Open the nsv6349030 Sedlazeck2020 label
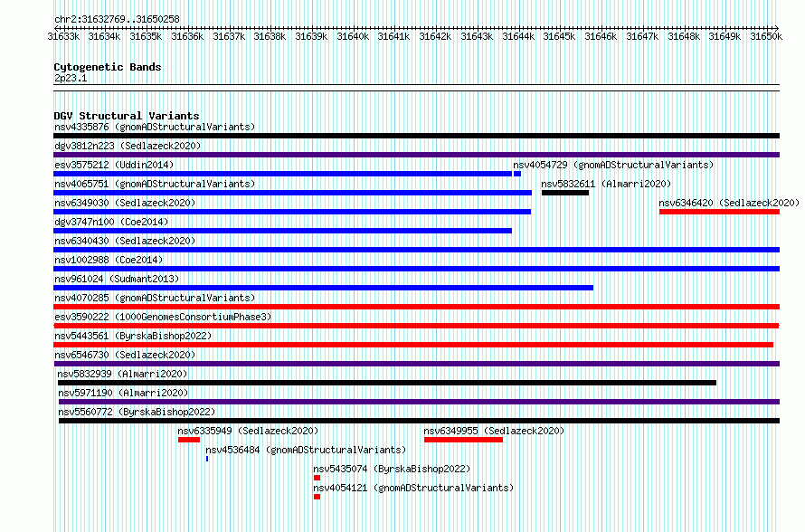The height and width of the screenshot is (532, 805). pos(125,203)
